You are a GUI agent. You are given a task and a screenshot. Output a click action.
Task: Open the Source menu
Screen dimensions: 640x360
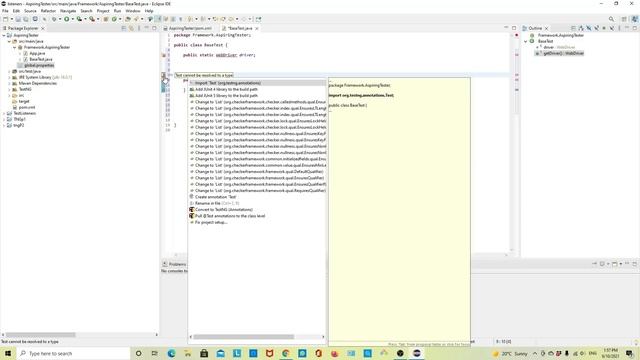click(x=30, y=11)
